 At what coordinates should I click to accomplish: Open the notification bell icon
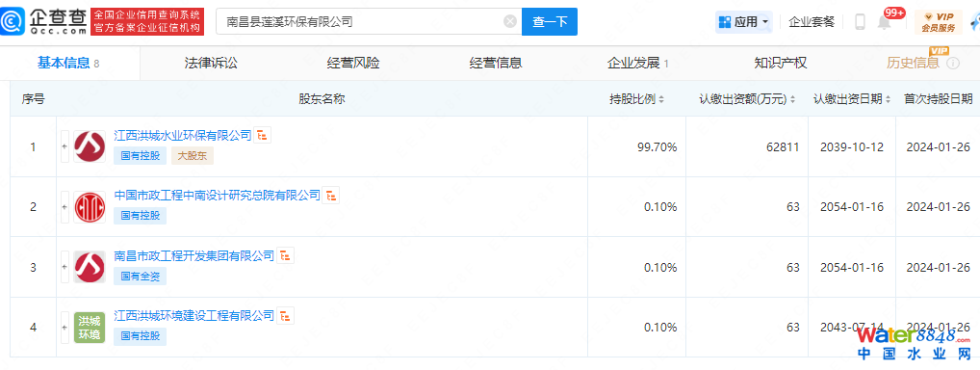884,22
